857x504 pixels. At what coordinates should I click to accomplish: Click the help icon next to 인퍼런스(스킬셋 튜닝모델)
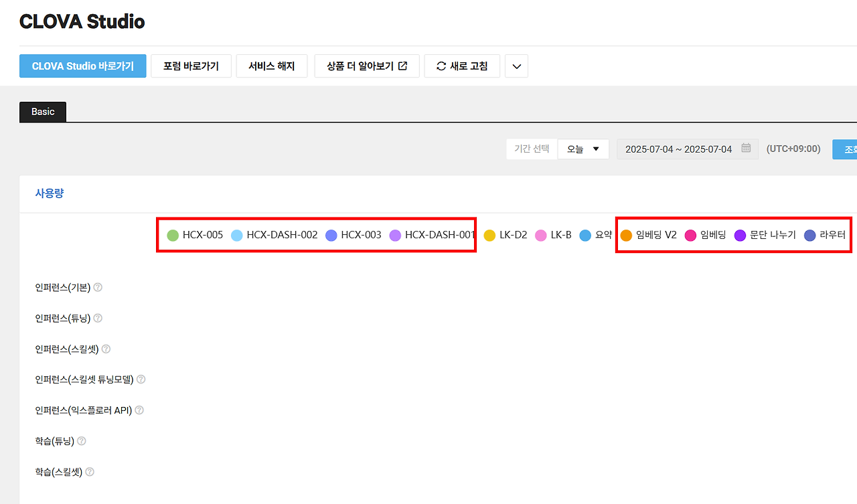point(141,380)
